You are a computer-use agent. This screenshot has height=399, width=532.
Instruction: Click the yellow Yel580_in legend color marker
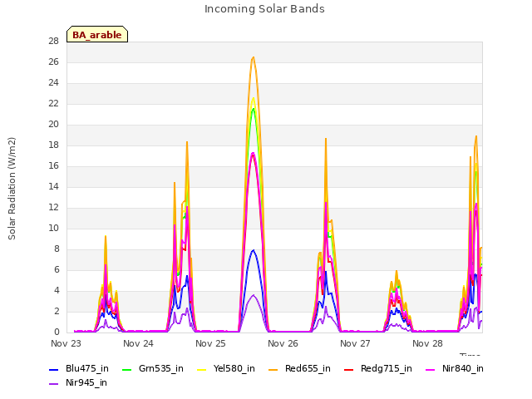pyautogui.click(x=201, y=369)
